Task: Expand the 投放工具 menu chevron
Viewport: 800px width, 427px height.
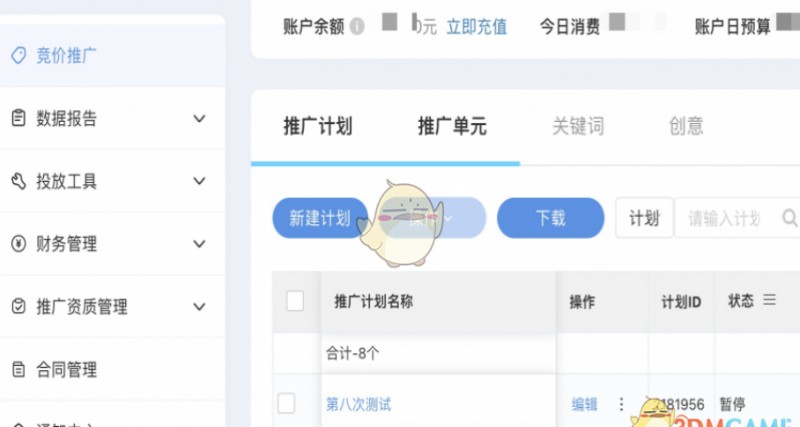Action: tap(199, 181)
